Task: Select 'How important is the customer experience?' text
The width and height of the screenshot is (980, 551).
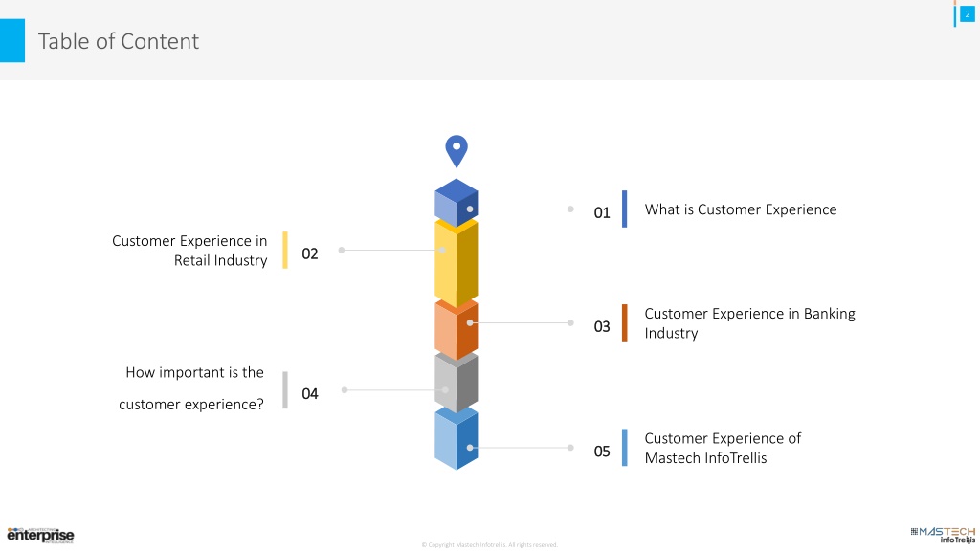Action: pos(191,388)
